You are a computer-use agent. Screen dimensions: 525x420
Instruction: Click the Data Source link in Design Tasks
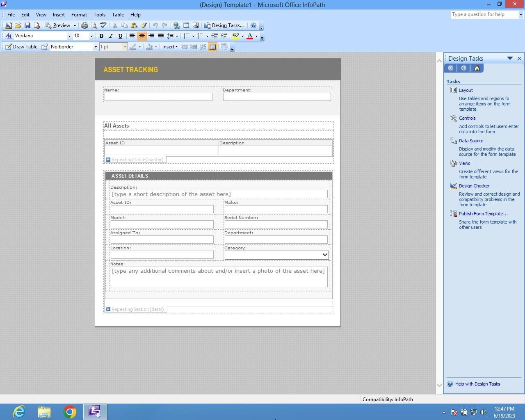(471, 141)
